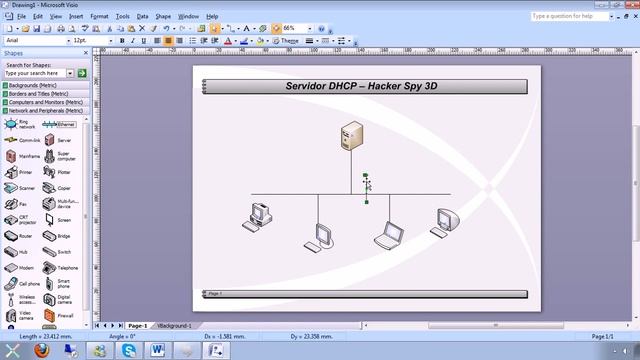Screen dimensions: 640x360
Task: Click the Open folder toolbar icon
Action: (25, 29)
